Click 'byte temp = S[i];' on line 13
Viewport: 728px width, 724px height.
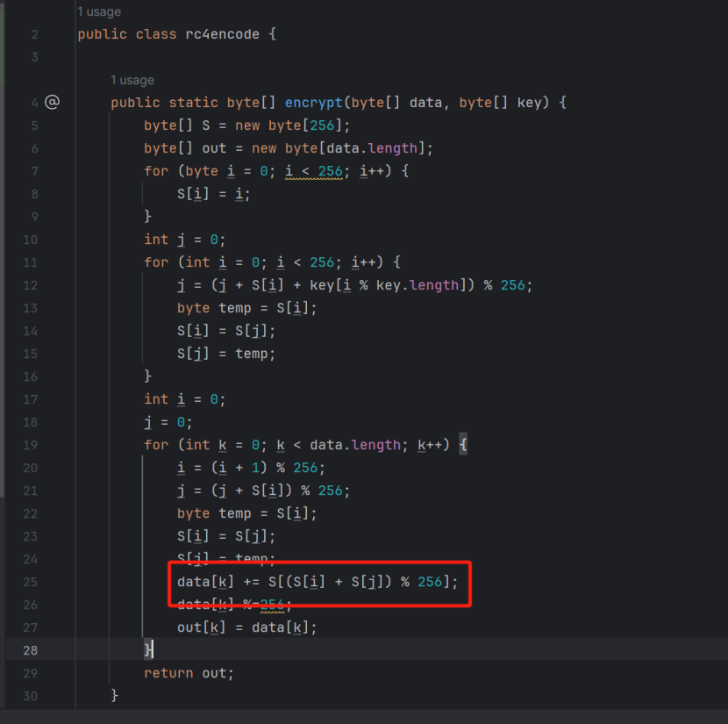247,308
